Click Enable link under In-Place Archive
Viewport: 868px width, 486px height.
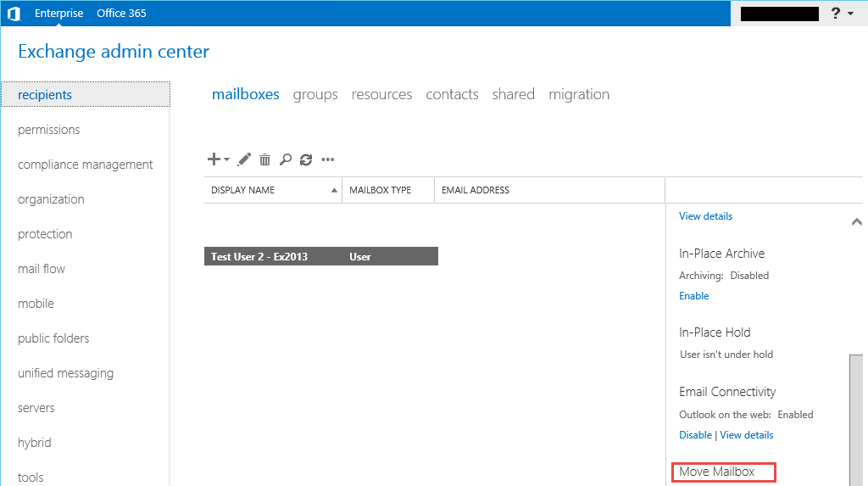(x=694, y=296)
